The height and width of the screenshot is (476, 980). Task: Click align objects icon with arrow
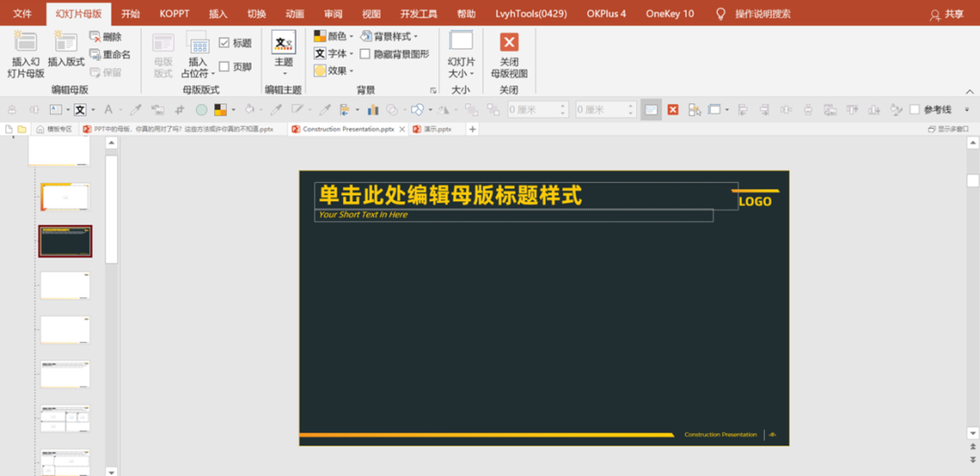point(345,110)
